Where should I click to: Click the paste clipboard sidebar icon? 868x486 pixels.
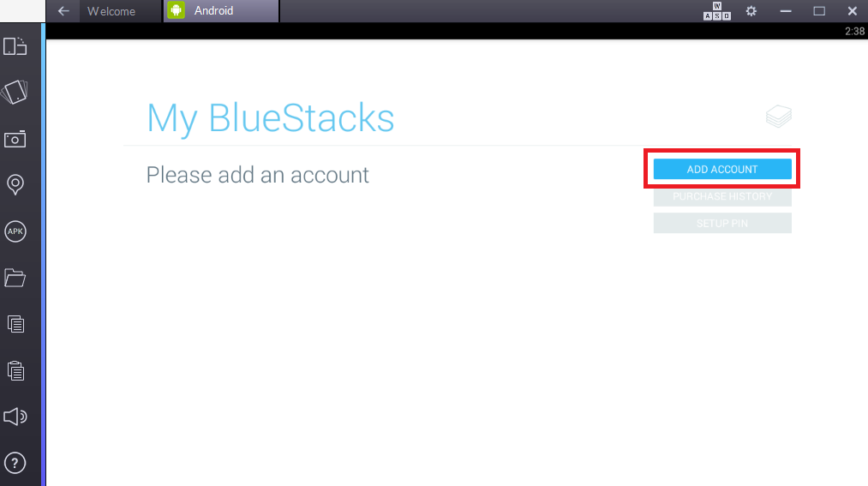[x=15, y=370]
